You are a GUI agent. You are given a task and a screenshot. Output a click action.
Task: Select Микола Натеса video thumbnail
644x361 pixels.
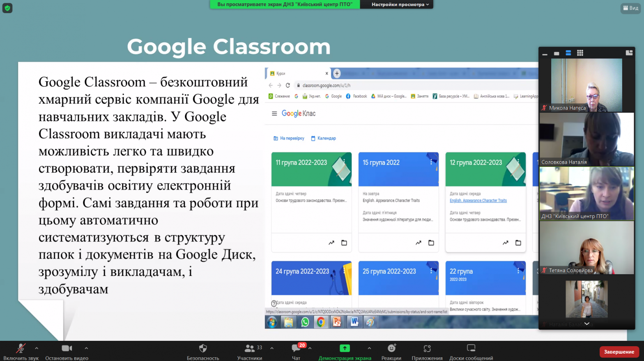[586, 85]
